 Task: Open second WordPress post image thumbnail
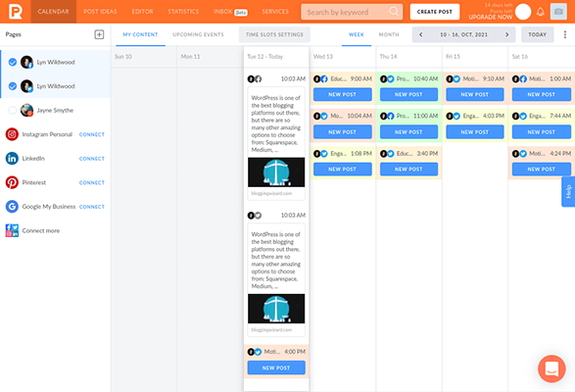pyautogui.click(x=276, y=309)
